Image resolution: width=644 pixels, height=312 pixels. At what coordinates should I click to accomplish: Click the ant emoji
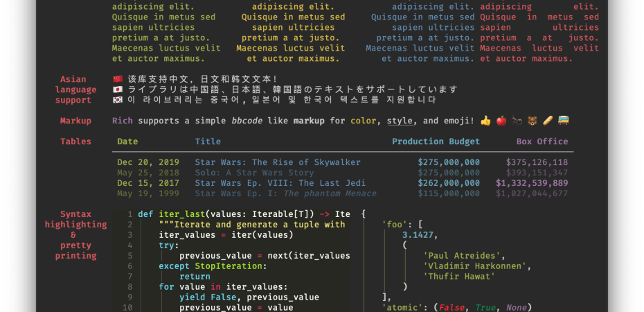click(x=517, y=121)
